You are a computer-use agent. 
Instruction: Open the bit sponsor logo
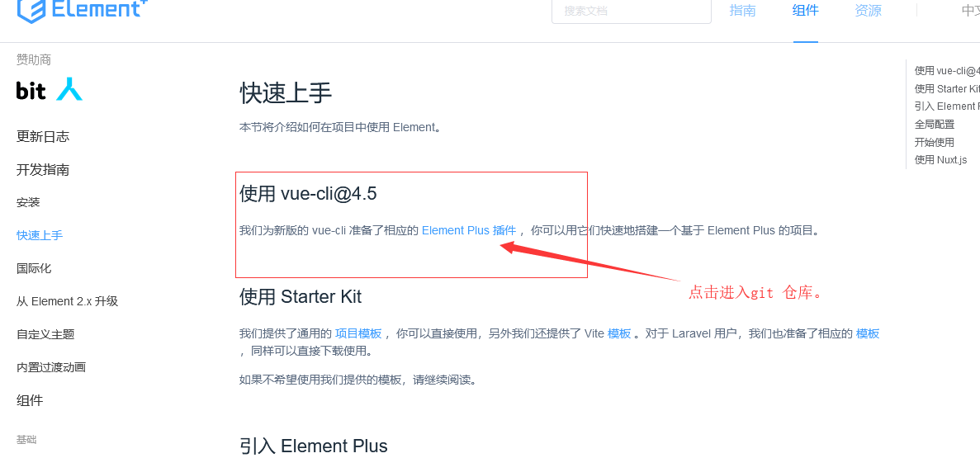31,91
